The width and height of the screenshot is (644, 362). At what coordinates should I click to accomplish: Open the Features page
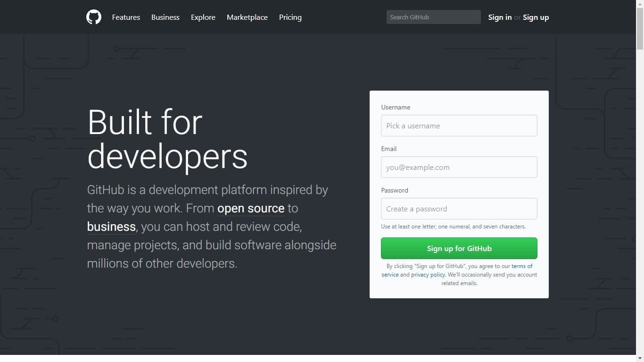pyautogui.click(x=125, y=17)
